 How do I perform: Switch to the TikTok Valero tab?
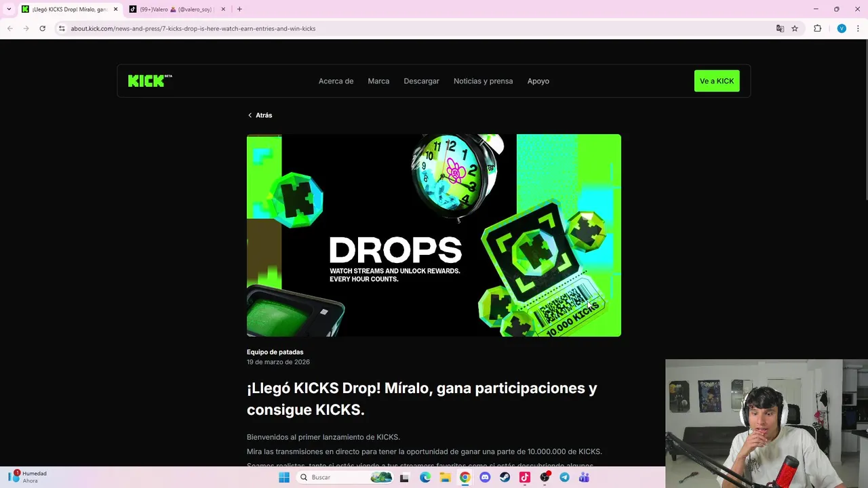pos(176,9)
